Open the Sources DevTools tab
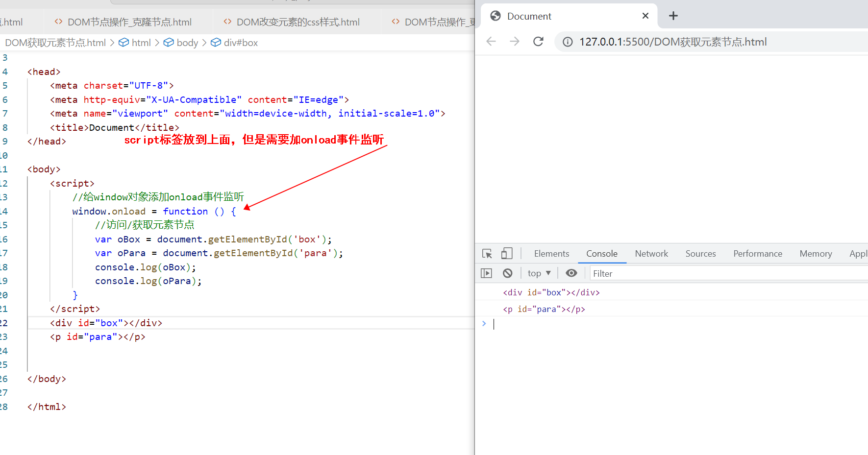This screenshot has width=868, height=455. pos(700,254)
